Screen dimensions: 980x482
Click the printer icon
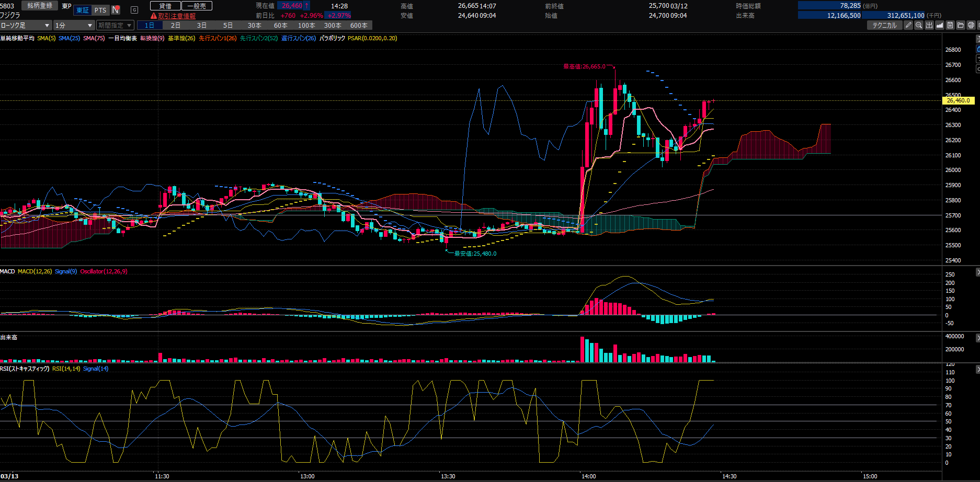[971, 25]
